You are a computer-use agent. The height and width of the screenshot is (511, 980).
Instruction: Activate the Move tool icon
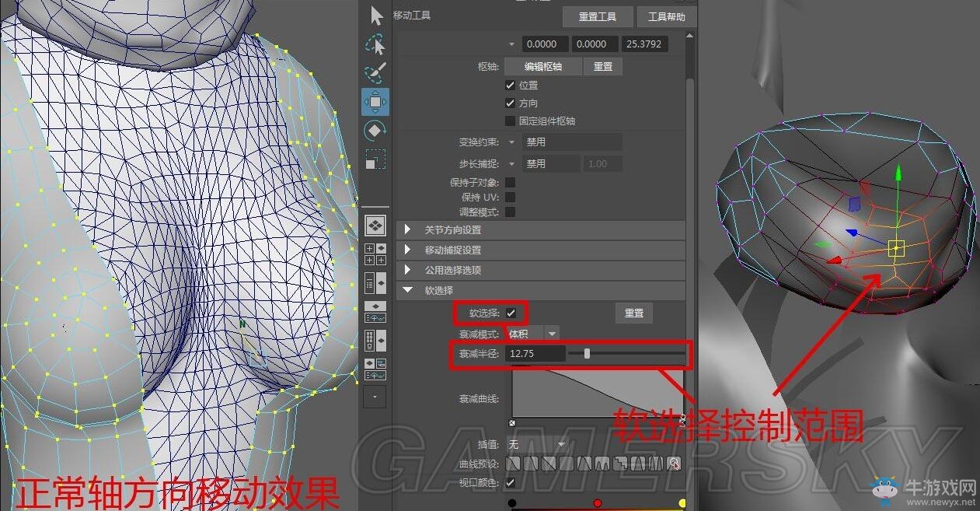coord(375,102)
